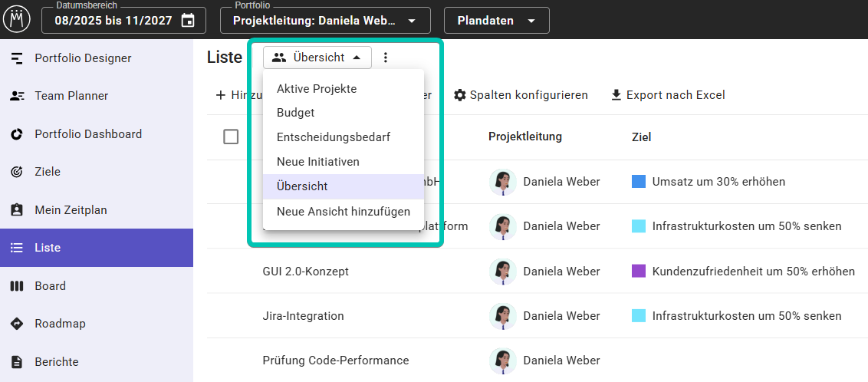This screenshot has height=382, width=868.
Task: Click the calendar icon in Datumsbereich
Action: point(188,21)
